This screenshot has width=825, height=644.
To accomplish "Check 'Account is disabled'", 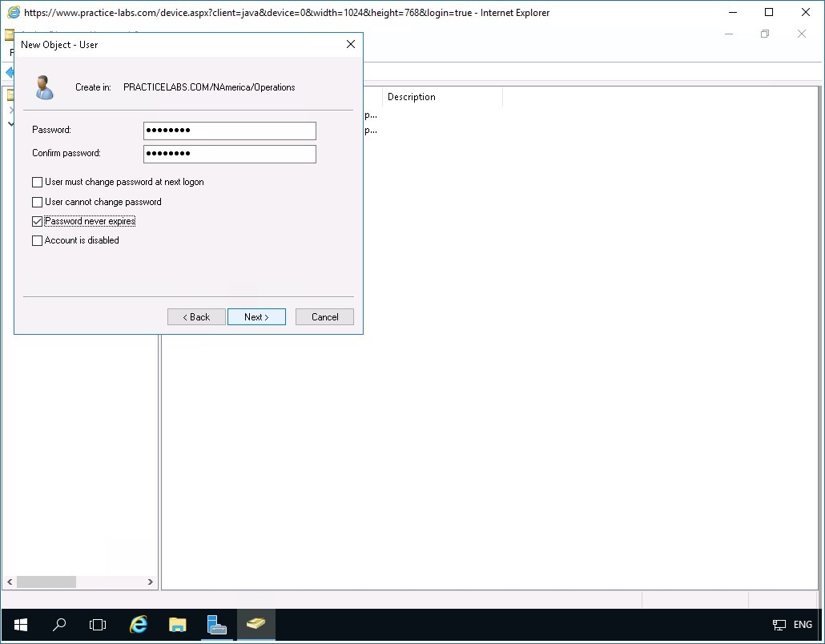I will [37, 240].
